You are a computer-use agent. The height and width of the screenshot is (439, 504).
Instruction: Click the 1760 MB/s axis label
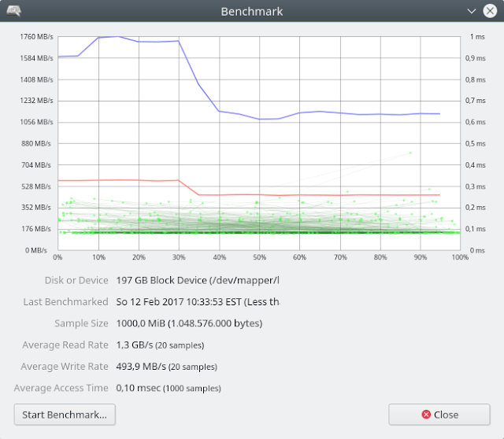click(36, 37)
